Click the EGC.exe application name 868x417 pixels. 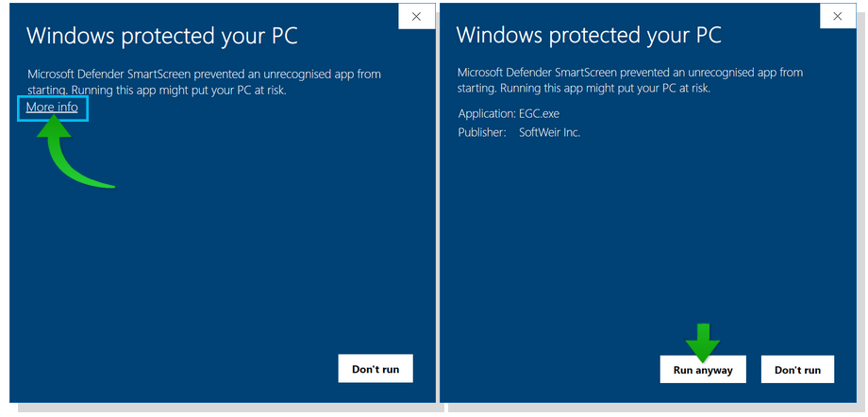click(539, 114)
